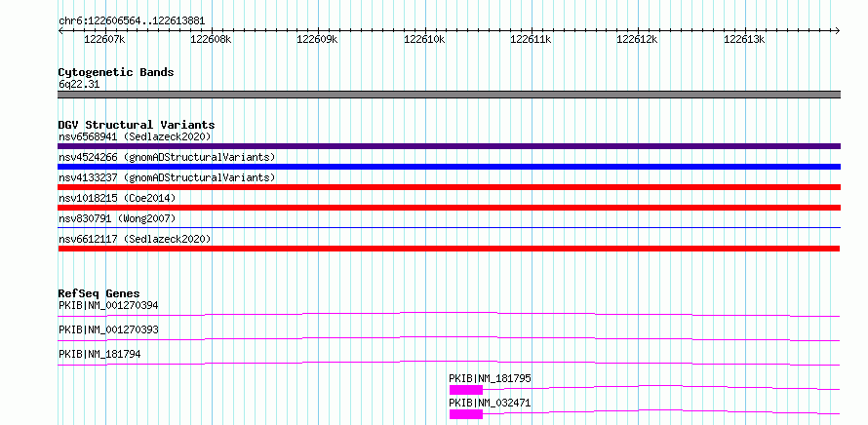Viewport: 868px width, 425px height.
Task: Click the 122613k ruler tick label
Action: click(744, 39)
